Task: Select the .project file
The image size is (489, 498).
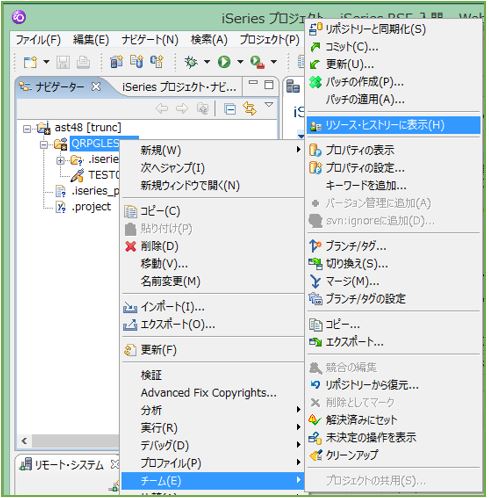Action: click(x=91, y=207)
